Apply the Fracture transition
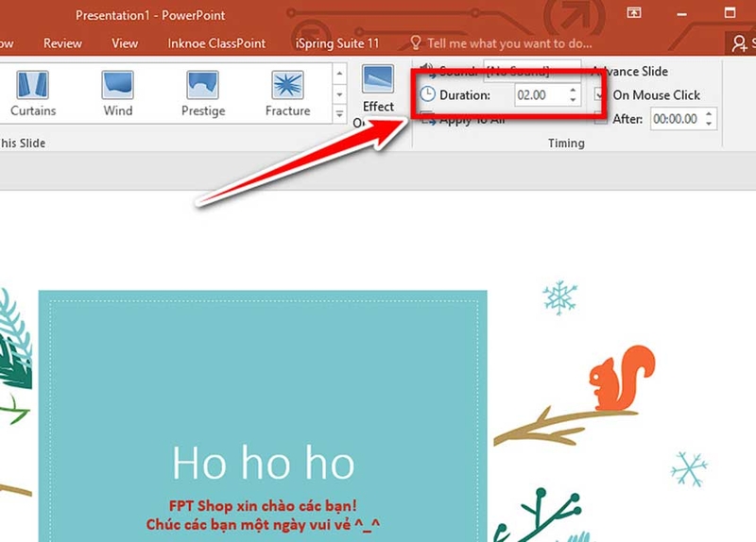 (x=288, y=93)
